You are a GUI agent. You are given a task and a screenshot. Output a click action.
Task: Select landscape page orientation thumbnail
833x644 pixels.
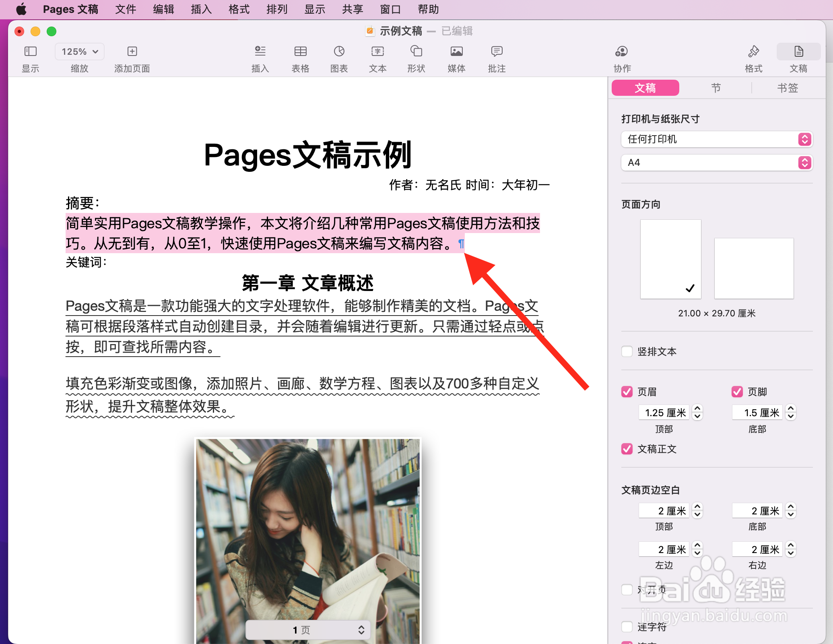coord(754,268)
